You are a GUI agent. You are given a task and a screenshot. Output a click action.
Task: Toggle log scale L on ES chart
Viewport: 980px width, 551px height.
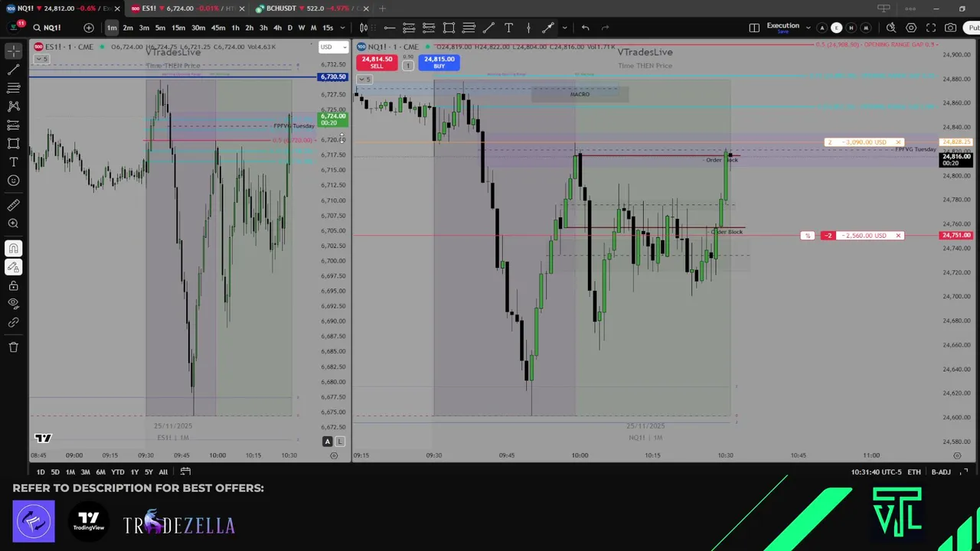point(340,442)
